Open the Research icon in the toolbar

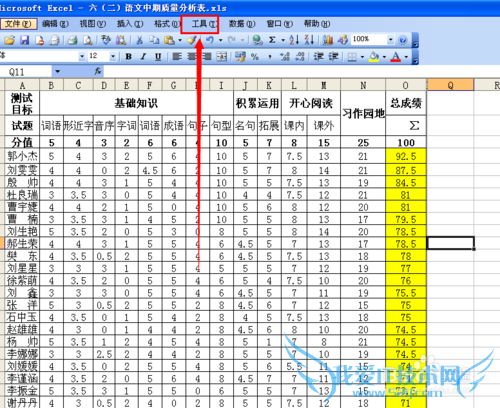[121, 40]
